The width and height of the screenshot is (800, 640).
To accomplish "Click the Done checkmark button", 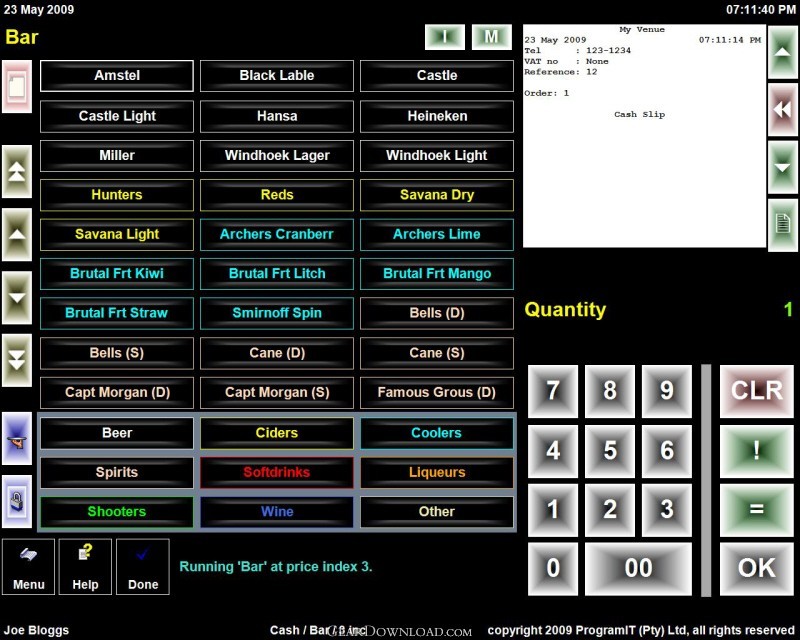I will [143, 567].
